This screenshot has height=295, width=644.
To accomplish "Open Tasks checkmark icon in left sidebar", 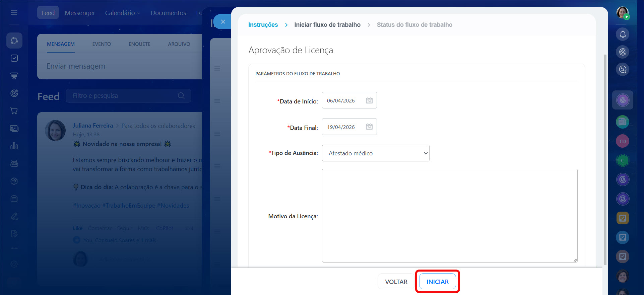I will coord(14,58).
